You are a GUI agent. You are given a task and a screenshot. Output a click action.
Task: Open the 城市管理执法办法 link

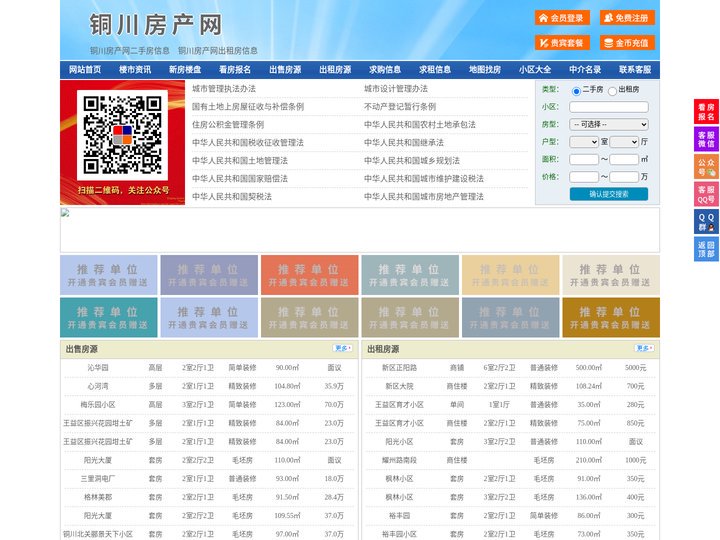[x=224, y=89]
